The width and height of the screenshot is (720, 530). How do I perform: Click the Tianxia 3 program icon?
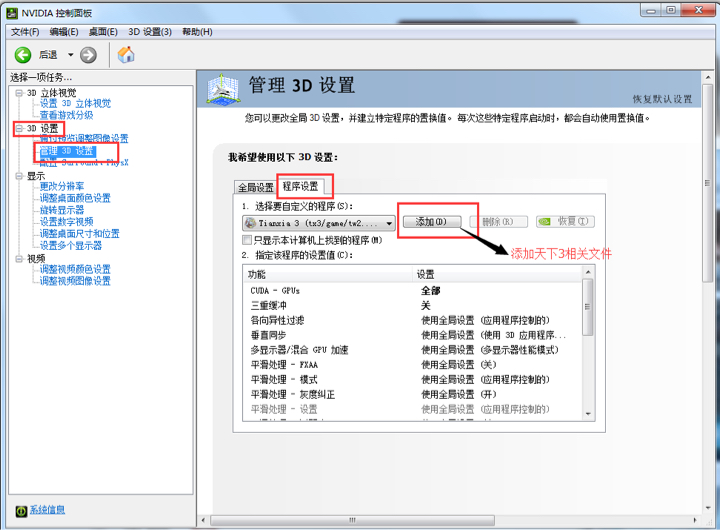pyautogui.click(x=250, y=223)
